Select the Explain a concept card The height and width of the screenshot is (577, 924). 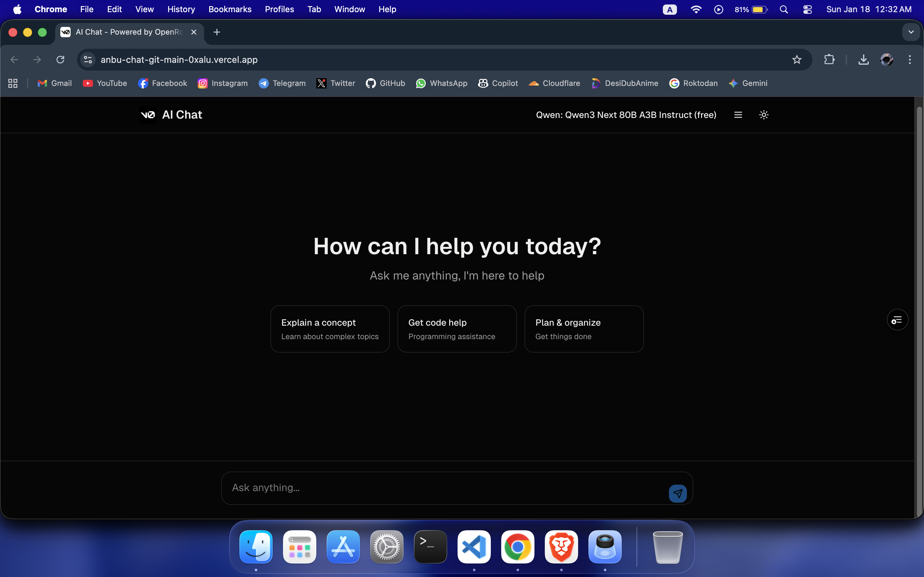tap(329, 329)
